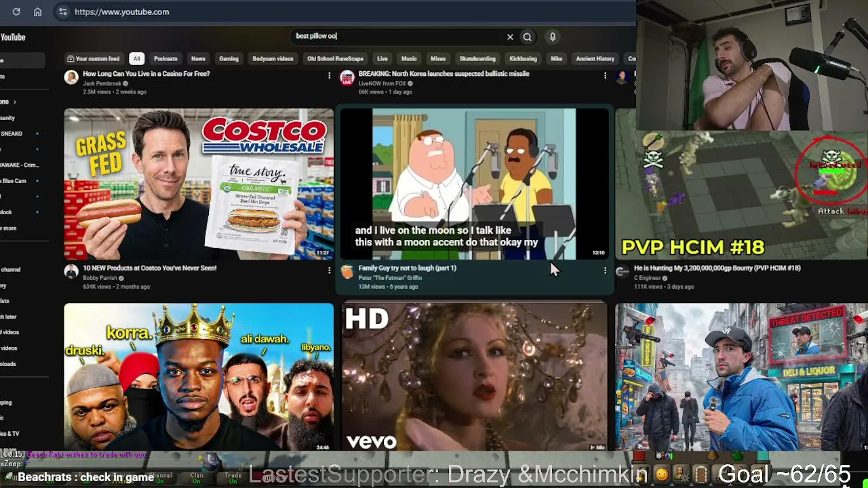The image size is (868, 488).
Task: Play the Costco Grass Fed hot dogs thumbnail
Action: (x=199, y=184)
